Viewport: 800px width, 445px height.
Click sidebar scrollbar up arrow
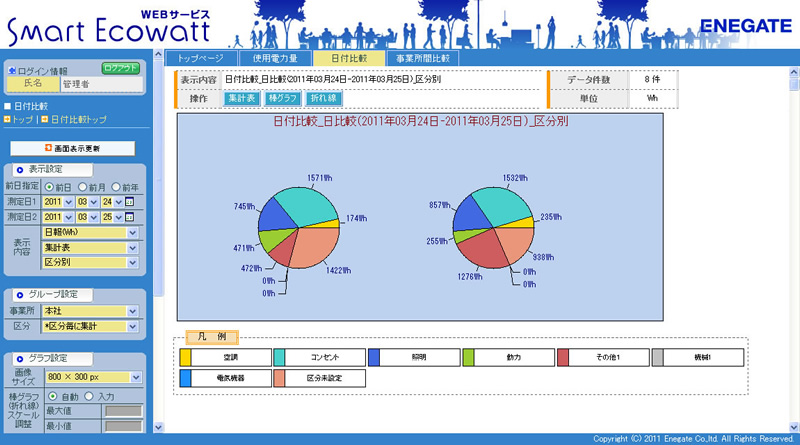point(158,54)
